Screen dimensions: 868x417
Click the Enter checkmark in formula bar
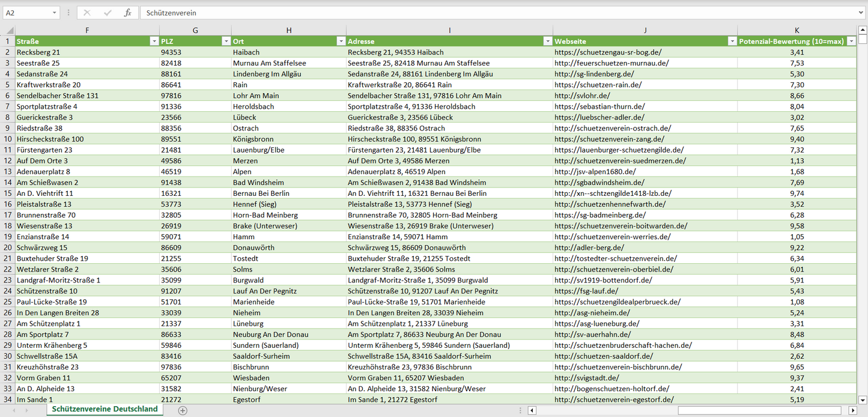click(108, 13)
